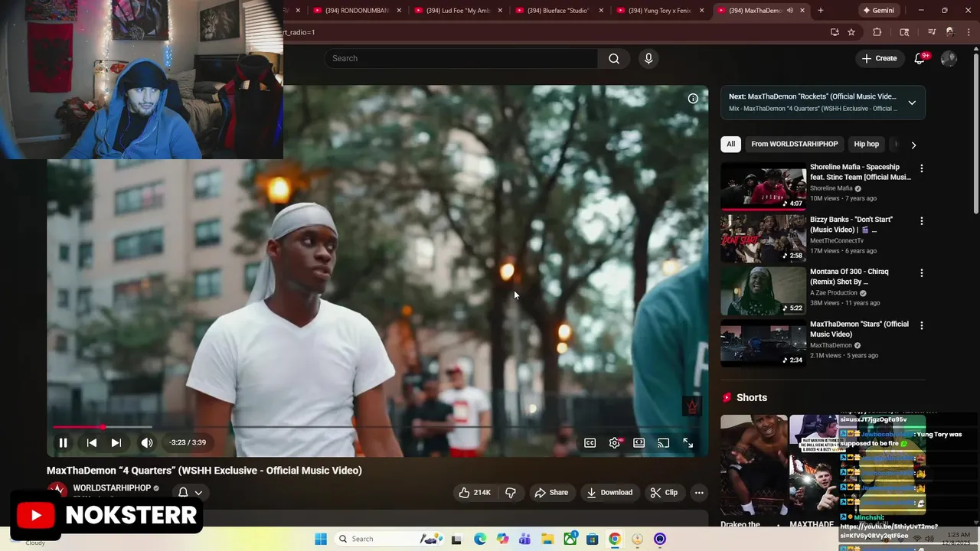980x551 pixels.
Task: Open the Windows Start menu
Action: click(321, 539)
